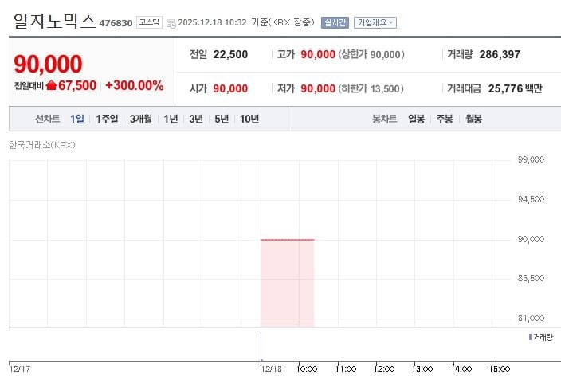Click the 저가 low price 90,000
The image size is (561, 392).
[x=318, y=88]
